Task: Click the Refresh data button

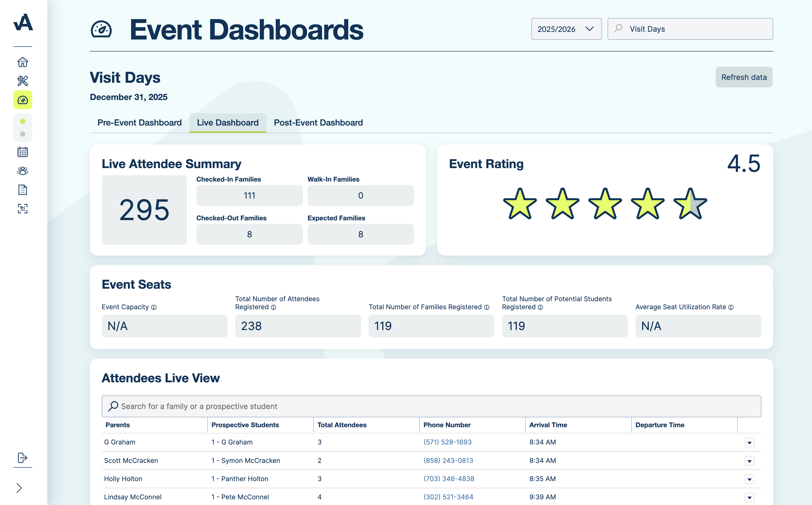Action: pyautogui.click(x=743, y=77)
